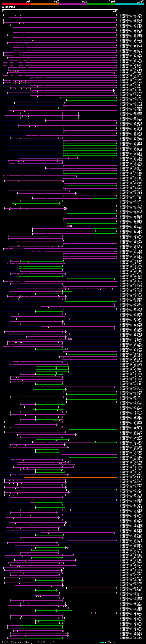The width and height of the screenshot is (146, 644).
Task: Select subject UniRef100_B8LRX3
Action: pyautogui.click(x=131, y=90)
